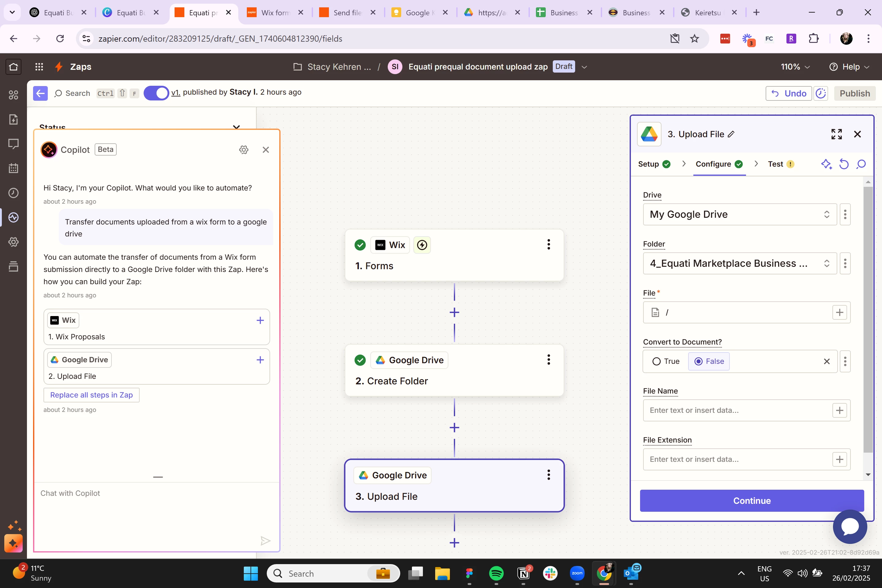Insert data into File Name plus icon
The width and height of the screenshot is (882, 588).
840,410
